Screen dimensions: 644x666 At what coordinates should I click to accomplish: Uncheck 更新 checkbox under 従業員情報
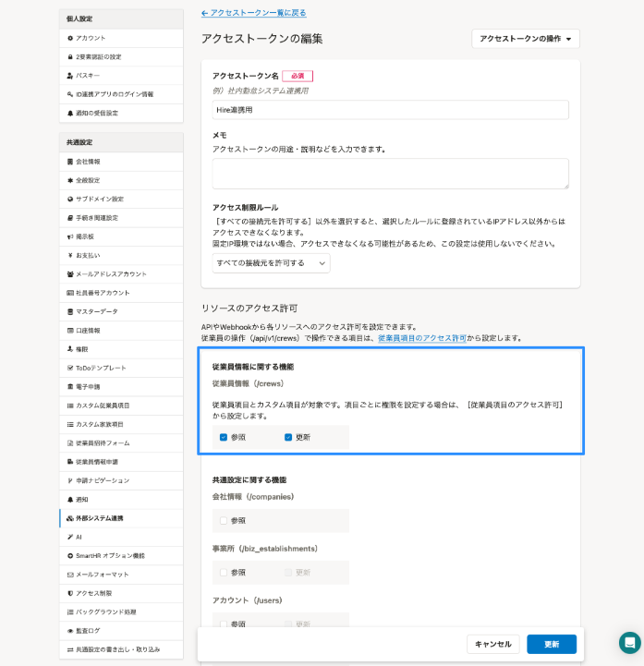(288, 437)
